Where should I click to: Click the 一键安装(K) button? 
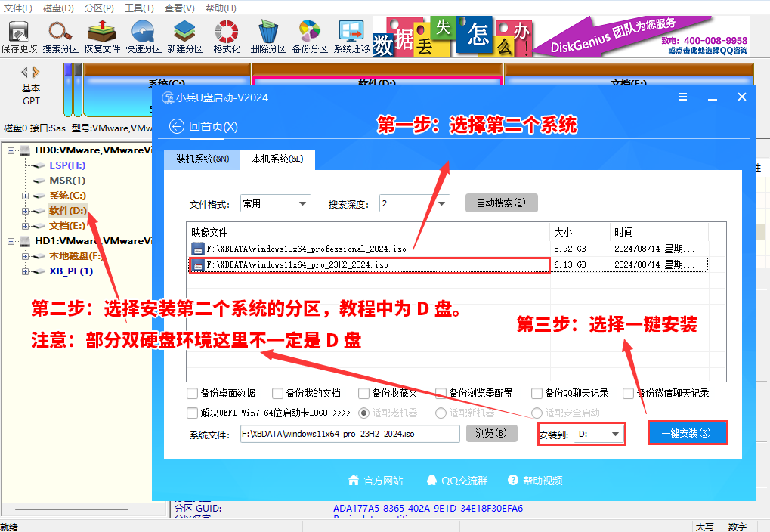[688, 433]
